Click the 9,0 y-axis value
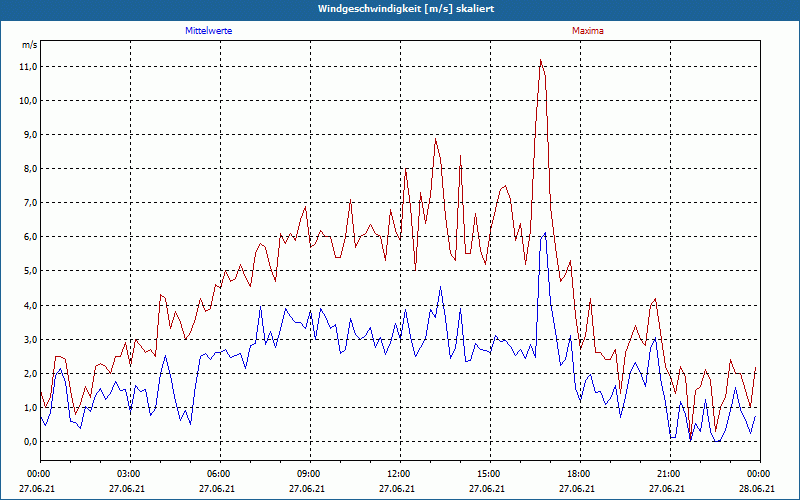The image size is (800, 500). pyautogui.click(x=30, y=135)
